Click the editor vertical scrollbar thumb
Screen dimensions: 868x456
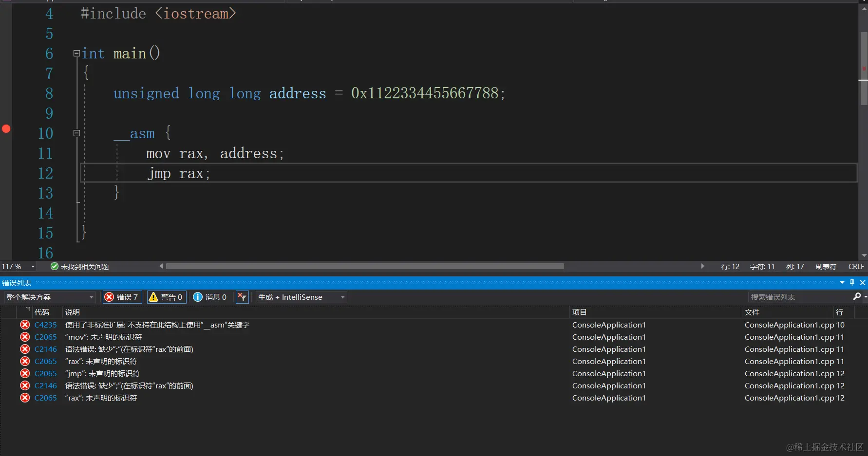864,69
